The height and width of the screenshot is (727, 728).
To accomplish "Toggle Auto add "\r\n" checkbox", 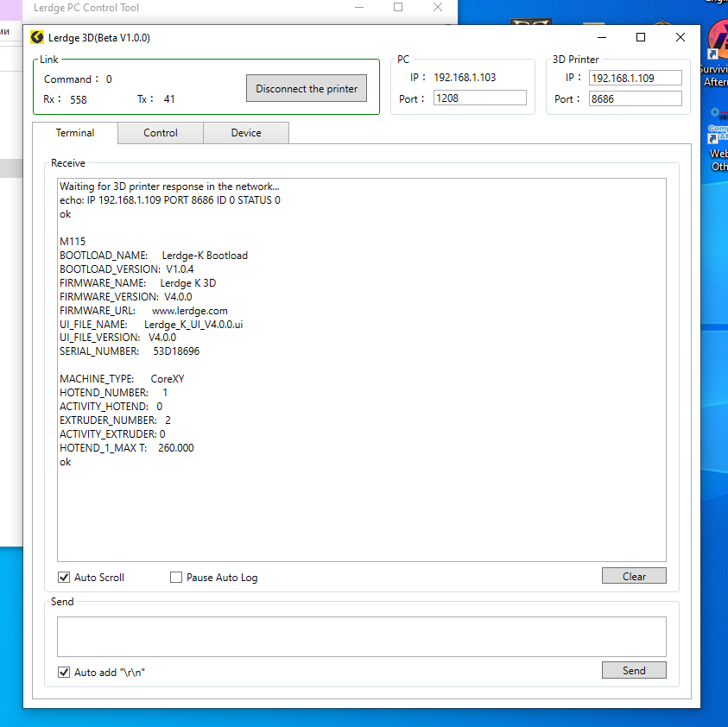I will point(64,672).
